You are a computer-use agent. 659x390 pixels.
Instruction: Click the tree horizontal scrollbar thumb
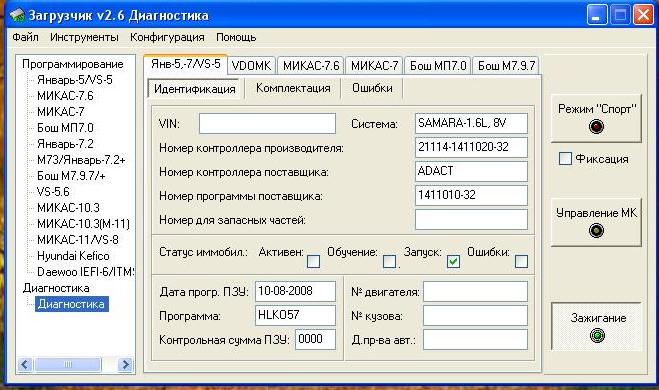click(x=68, y=364)
